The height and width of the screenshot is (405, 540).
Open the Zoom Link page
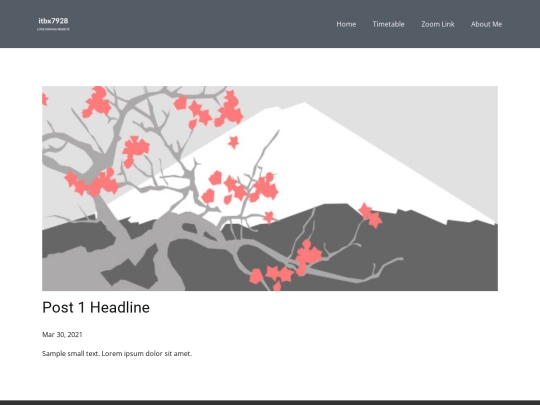(438, 24)
